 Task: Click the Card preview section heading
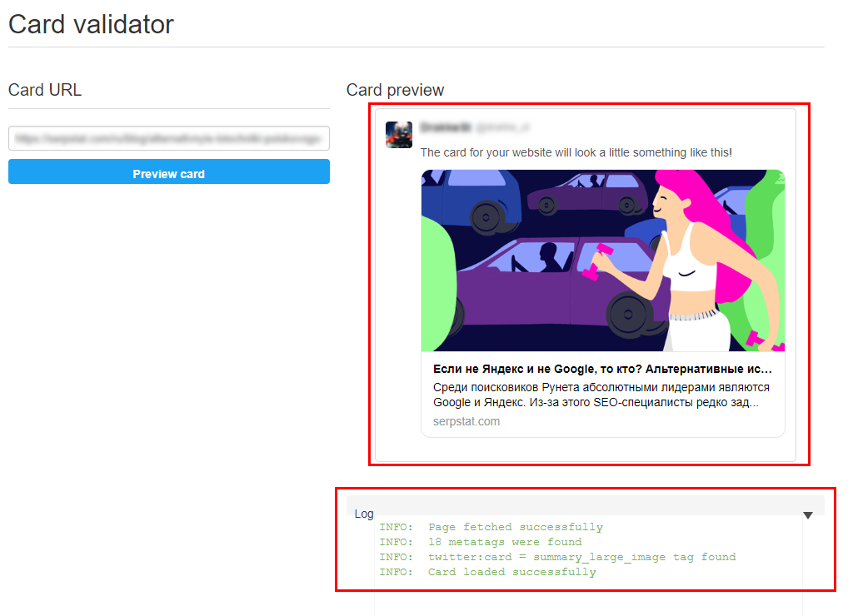tap(395, 90)
